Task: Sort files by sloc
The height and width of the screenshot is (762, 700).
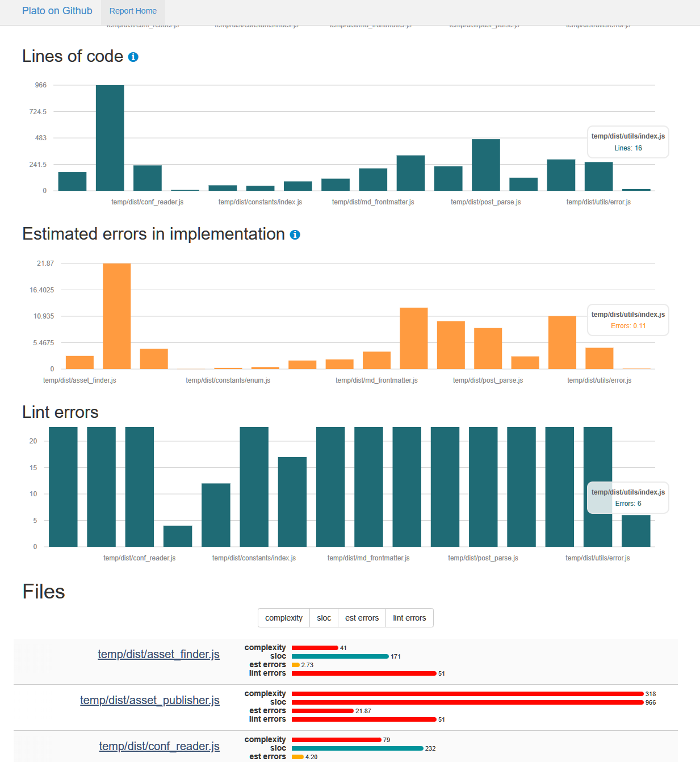Action: 324,618
